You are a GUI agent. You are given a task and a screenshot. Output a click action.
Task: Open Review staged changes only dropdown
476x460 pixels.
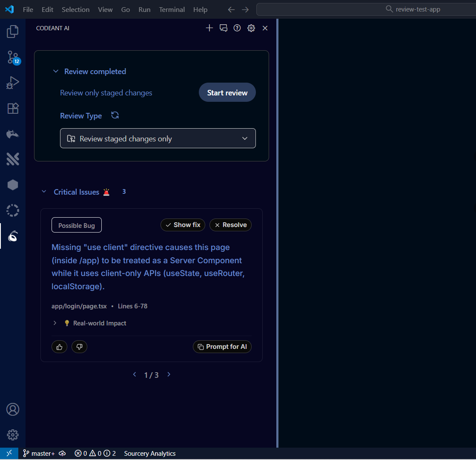click(x=158, y=138)
